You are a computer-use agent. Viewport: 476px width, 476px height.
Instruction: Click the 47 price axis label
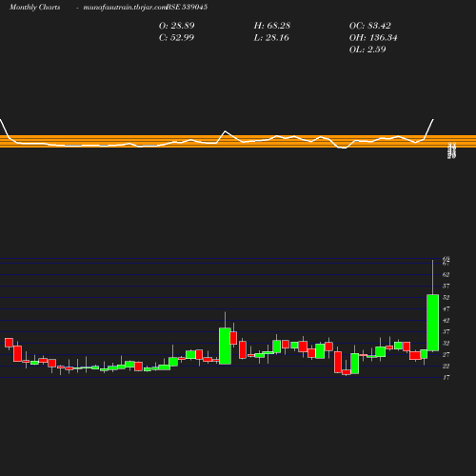pos(446,308)
